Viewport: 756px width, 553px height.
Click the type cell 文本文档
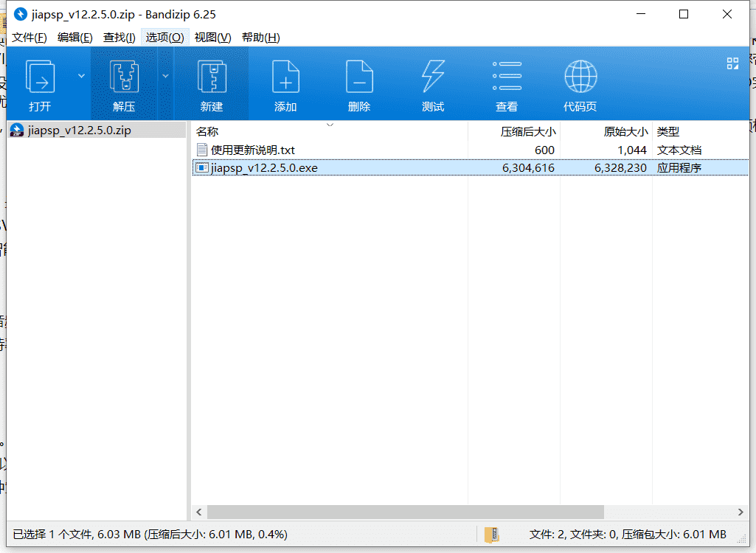point(679,150)
